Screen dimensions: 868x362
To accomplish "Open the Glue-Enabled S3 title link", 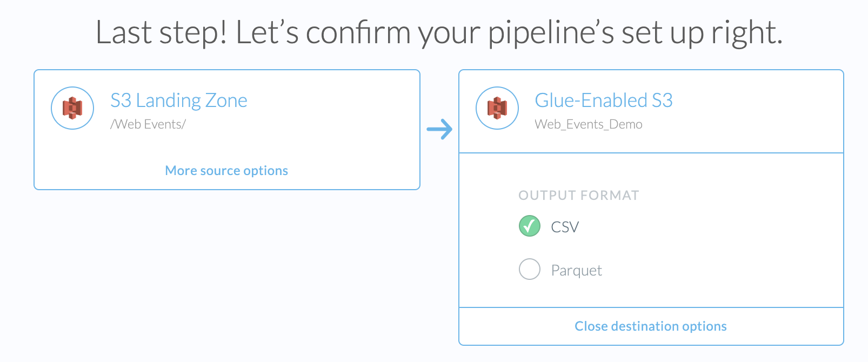I will (x=604, y=100).
